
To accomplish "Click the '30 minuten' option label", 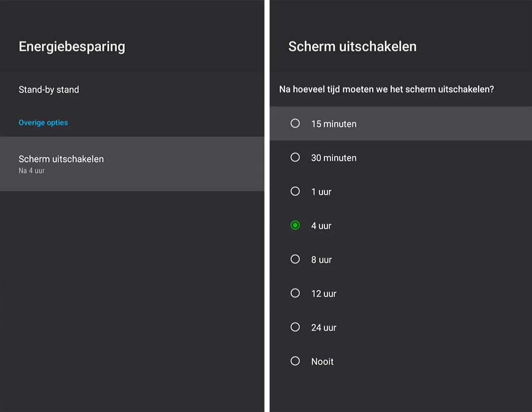I will [334, 158].
